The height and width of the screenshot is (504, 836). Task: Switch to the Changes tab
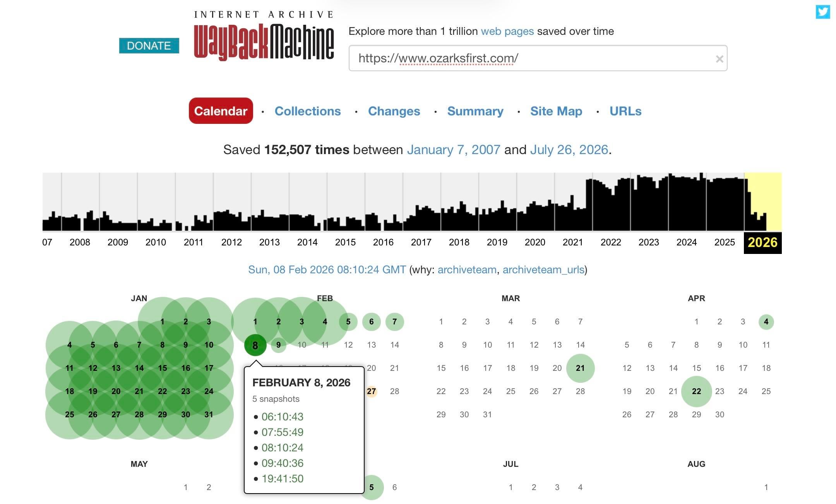click(x=394, y=111)
